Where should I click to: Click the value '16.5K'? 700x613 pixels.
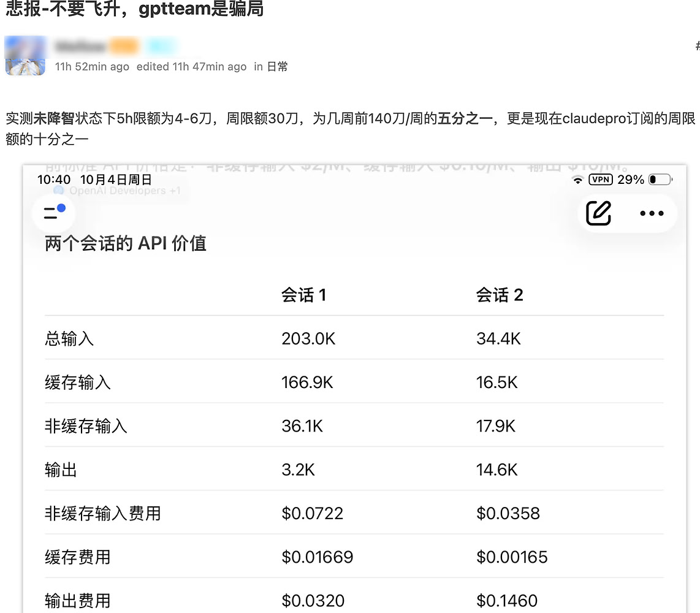(497, 382)
